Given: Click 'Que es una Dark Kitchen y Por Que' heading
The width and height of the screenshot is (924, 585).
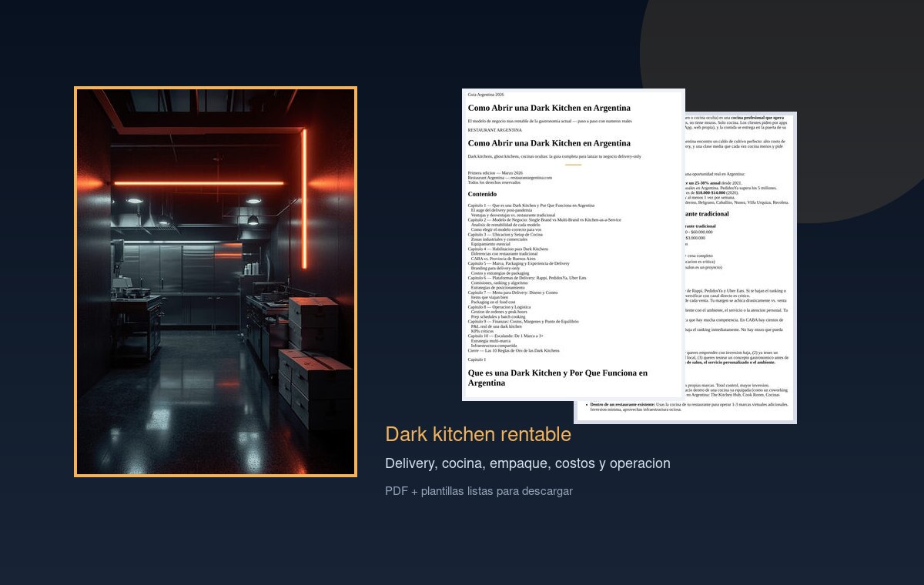Looking at the screenshot, I should pyautogui.click(x=557, y=377).
